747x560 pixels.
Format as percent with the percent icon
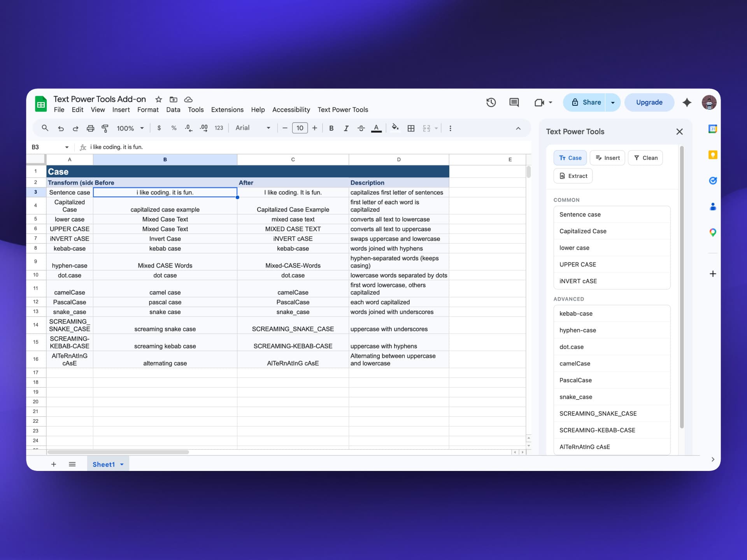click(174, 128)
